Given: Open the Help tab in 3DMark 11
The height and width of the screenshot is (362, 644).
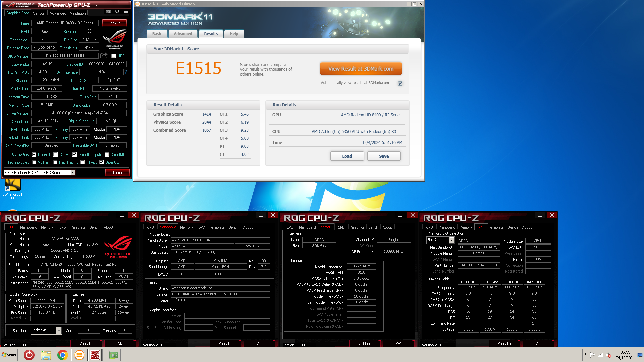Looking at the screenshot, I should click(234, 34).
